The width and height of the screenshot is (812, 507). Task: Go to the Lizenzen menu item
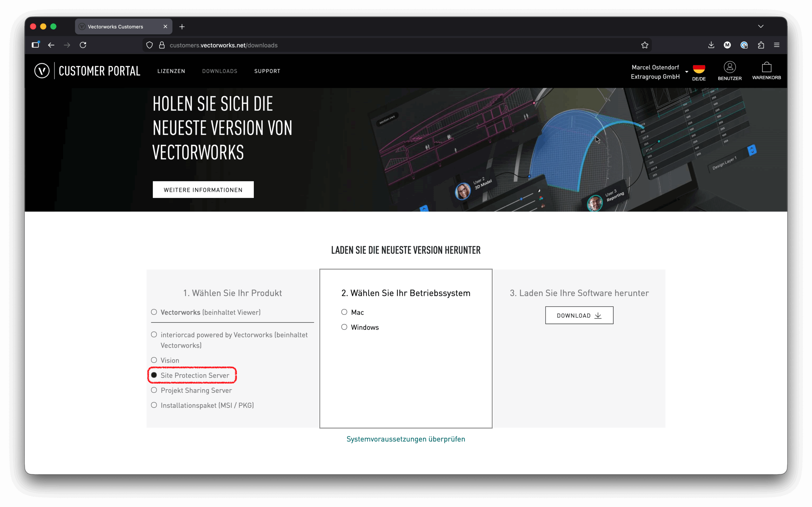(x=171, y=71)
